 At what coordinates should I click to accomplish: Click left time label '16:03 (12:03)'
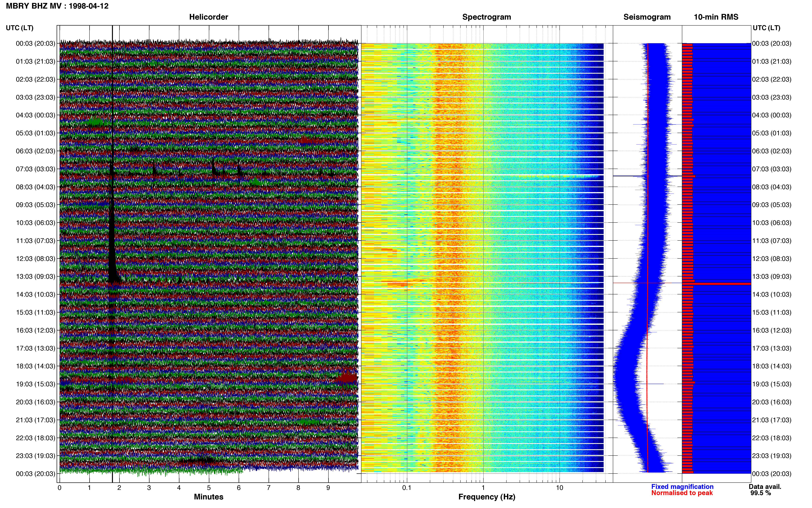36,330
